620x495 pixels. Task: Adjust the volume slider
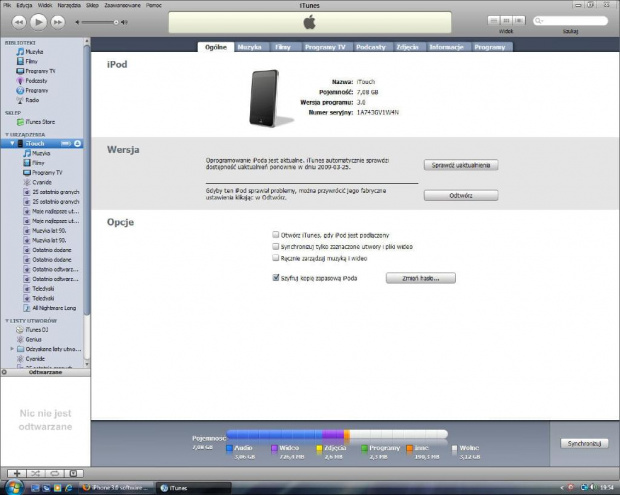pyautogui.click(x=99, y=23)
